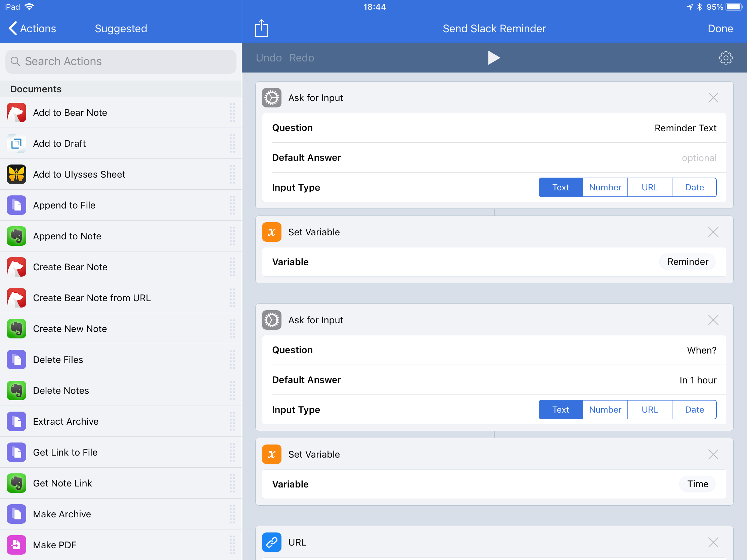Remove the URL action
This screenshot has width=747, height=560.
pos(713,543)
